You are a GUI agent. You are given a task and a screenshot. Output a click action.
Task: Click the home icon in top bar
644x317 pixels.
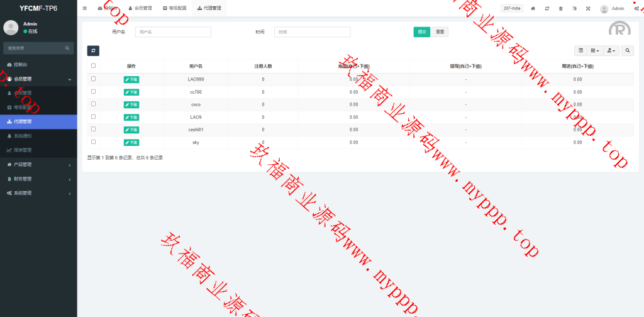coord(533,8)
